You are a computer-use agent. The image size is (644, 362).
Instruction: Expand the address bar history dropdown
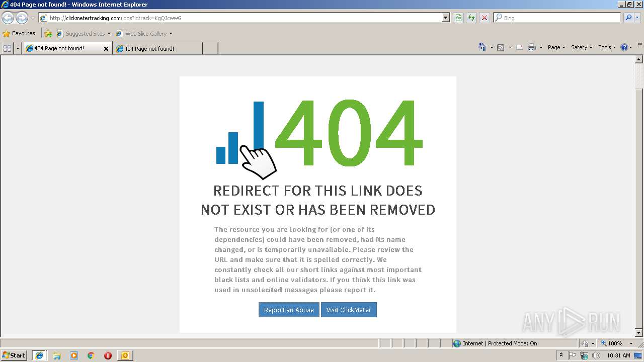(x=445, y=18)
